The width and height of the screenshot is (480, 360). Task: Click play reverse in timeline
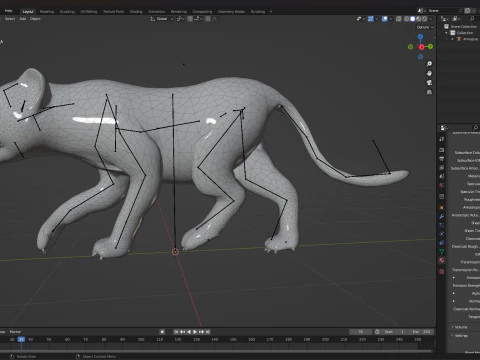tap(189, 332)
